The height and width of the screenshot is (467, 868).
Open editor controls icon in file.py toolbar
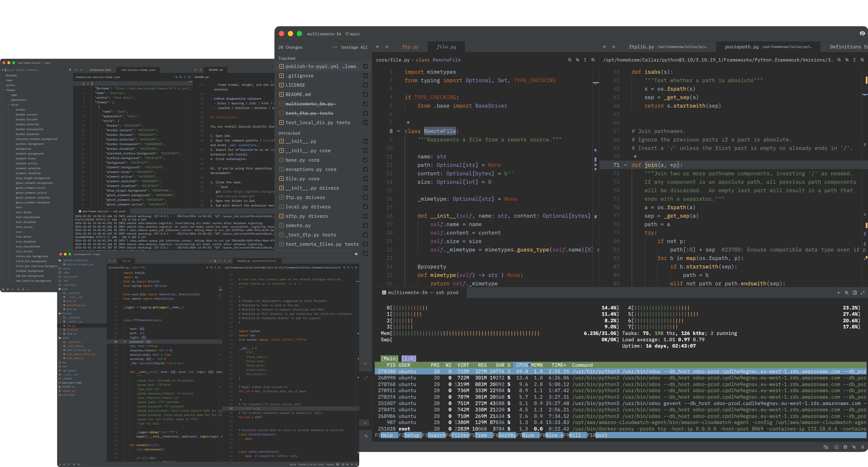click(593, 60)
